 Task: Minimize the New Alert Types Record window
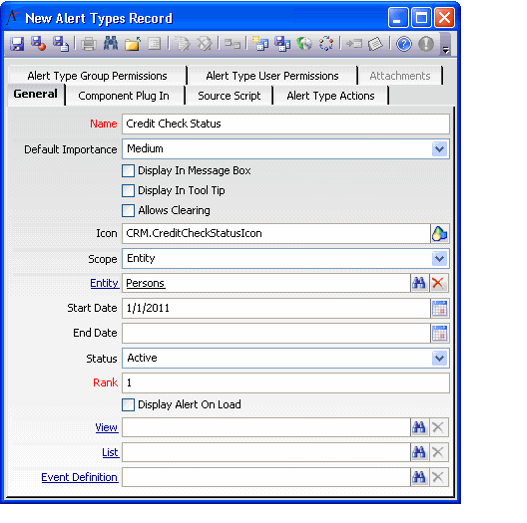398,17
